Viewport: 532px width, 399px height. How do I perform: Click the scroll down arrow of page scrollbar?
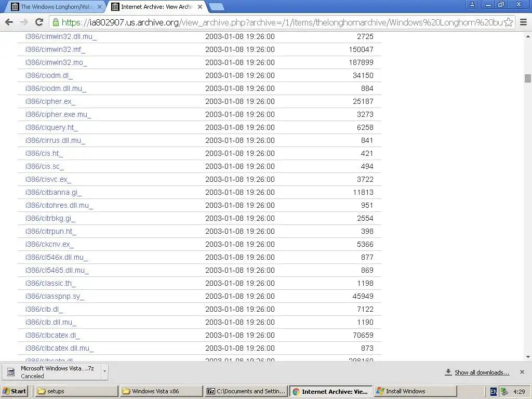click(528, 356)
